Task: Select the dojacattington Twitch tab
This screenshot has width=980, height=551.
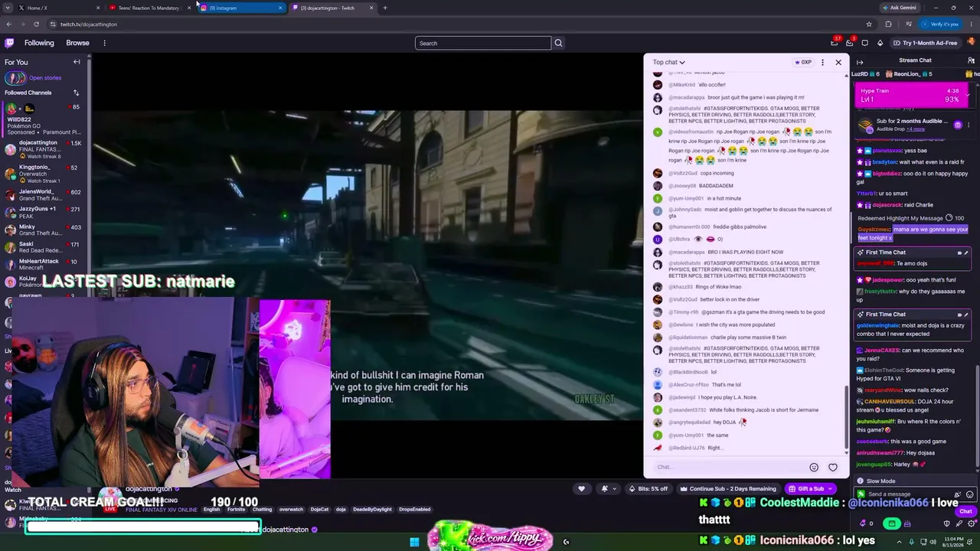Action: 333,8
